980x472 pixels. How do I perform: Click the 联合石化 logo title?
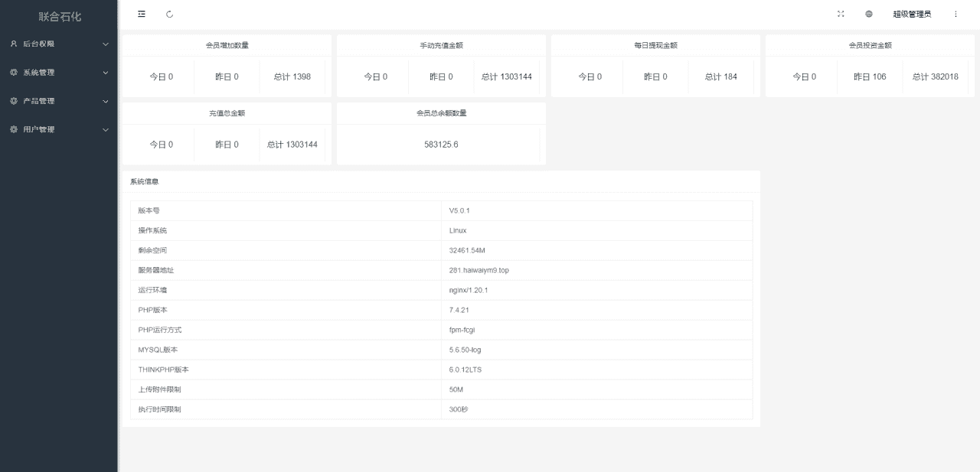click(60, 16)
